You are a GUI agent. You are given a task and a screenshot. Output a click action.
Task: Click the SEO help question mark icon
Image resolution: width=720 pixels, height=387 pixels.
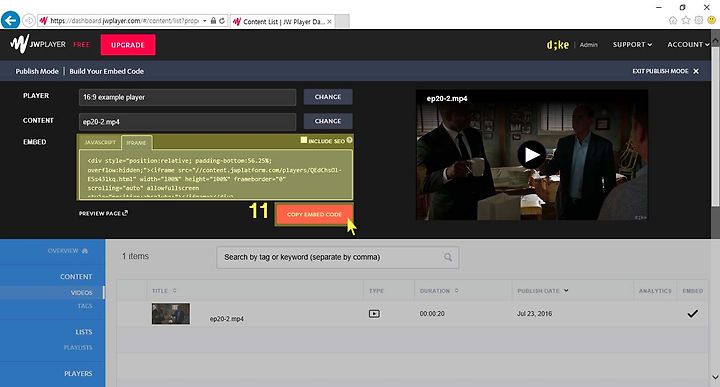[x=349, y=140]
